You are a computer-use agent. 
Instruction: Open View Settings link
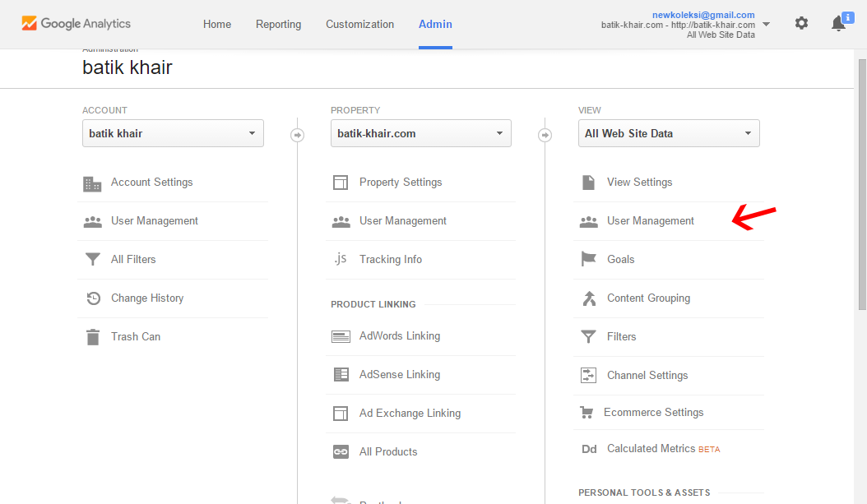pyautogui.click(x=640, y=183)
